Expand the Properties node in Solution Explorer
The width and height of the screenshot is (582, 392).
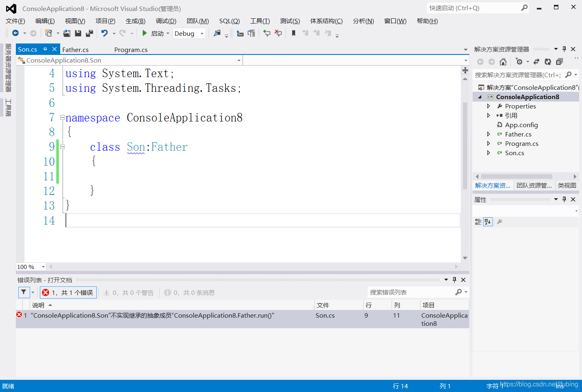(488, 106)
